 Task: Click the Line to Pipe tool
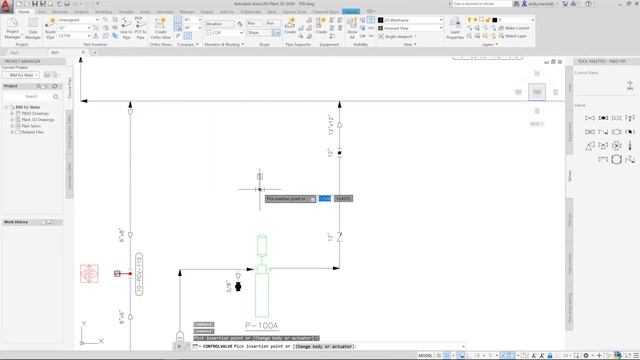click(126, 28)
